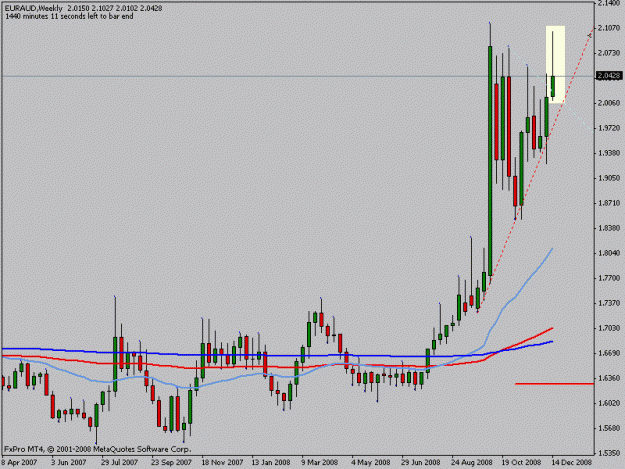The height and width of the screenshot is (469, 625).
Task: Click the 1.6690 price scale label
Action: [x=609, y=353]
